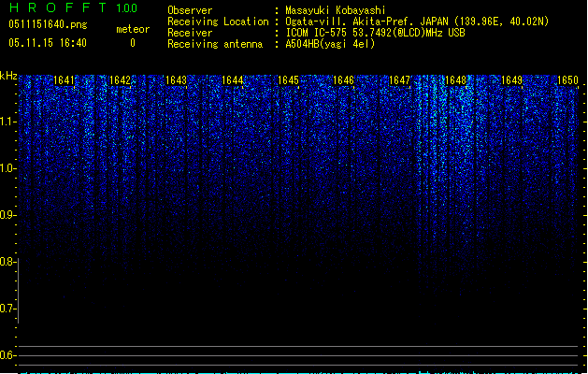Click the 1646 time marker
This screenshot has height=374, width=588.
pos(343,80)
